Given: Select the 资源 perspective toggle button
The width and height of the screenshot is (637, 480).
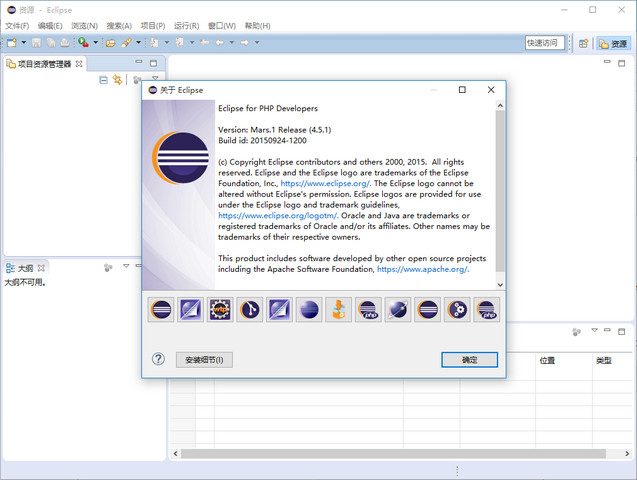Looking at the screenshot, I should coord(613,43).
